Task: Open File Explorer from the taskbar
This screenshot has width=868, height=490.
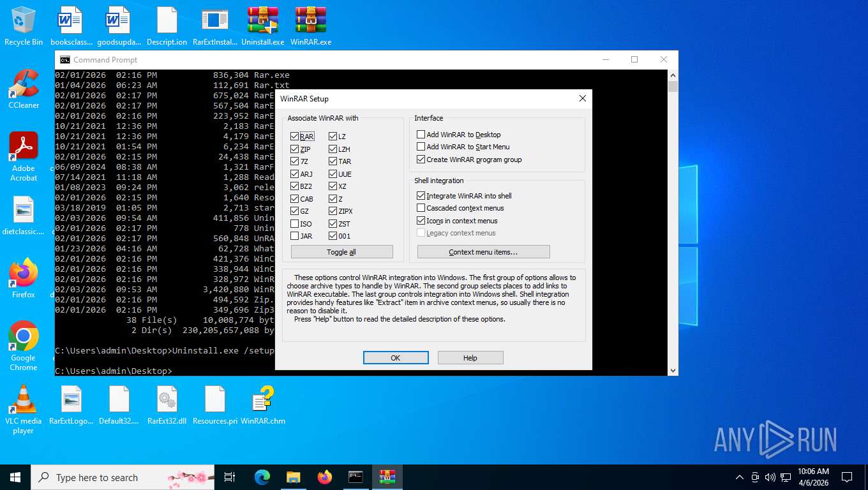Action: pyautogui.click(x=293, y=477)
